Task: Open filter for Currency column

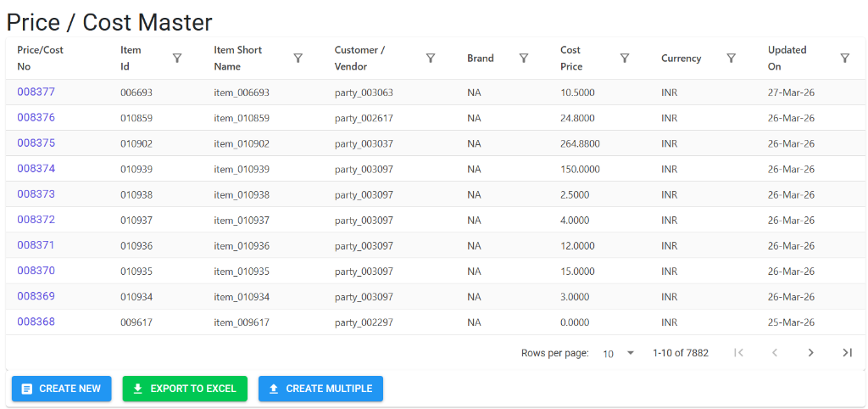Action: point(731,59)
